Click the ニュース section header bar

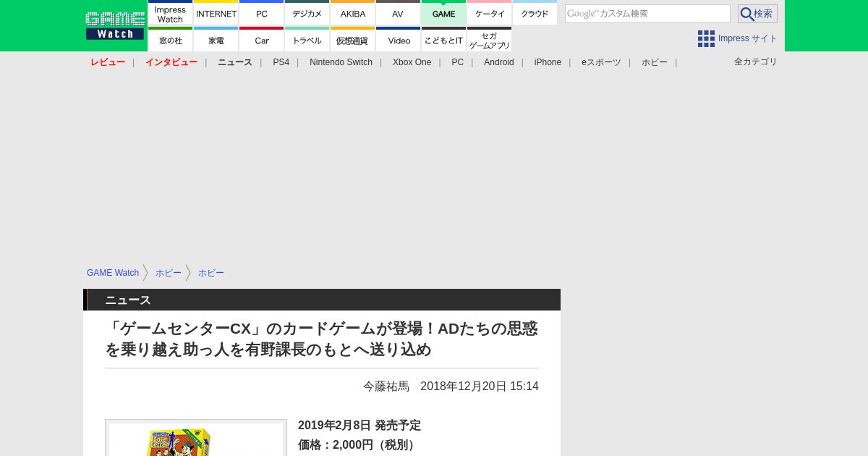click(322, 300)
